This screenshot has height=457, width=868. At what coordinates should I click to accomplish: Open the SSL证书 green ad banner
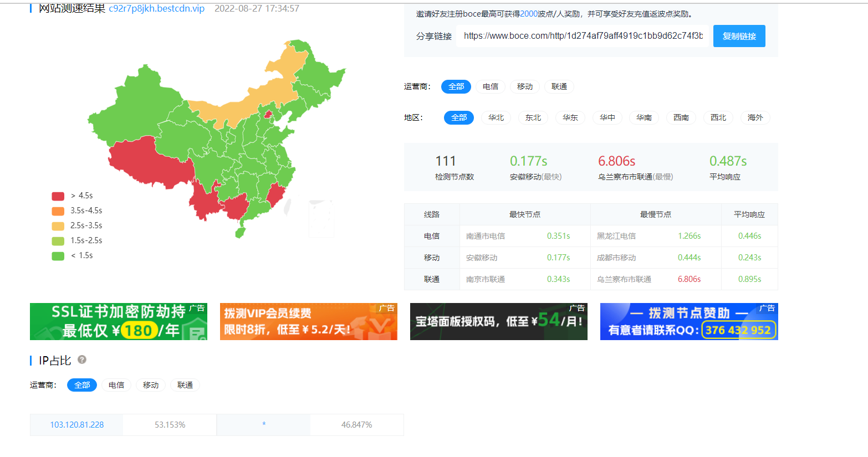(118, 321)
